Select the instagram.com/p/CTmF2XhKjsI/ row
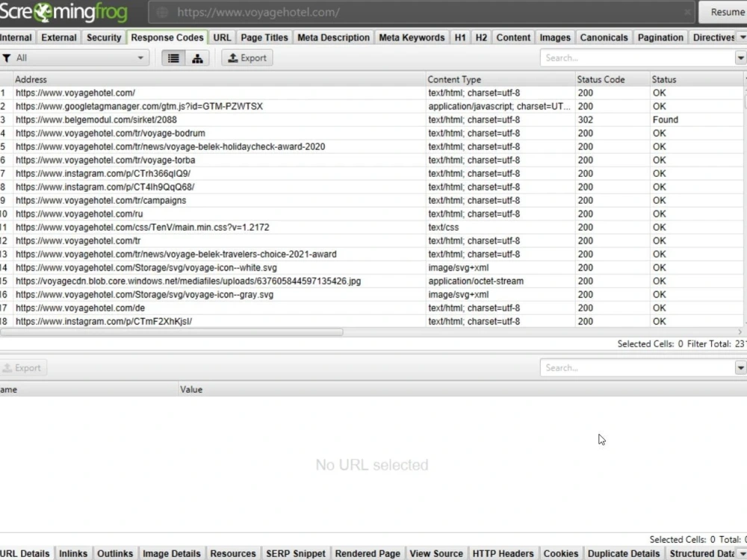The width and height of the screenshot is (747, 560). 371,321
